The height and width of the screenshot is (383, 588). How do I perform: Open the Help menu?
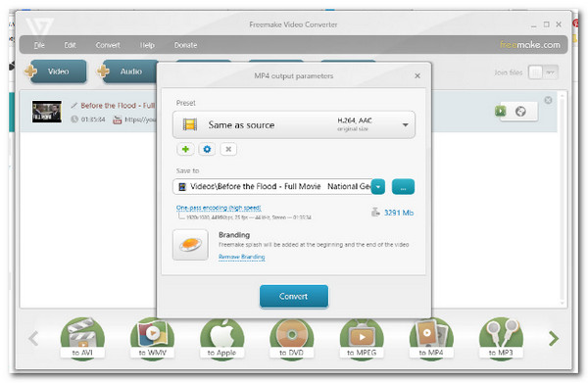(x=147, y=45)
